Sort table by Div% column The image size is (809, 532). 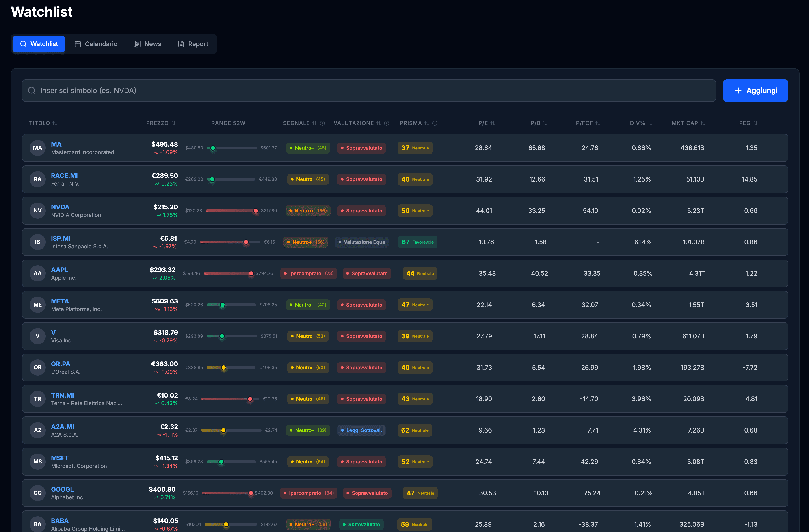(x=641, y=123)
